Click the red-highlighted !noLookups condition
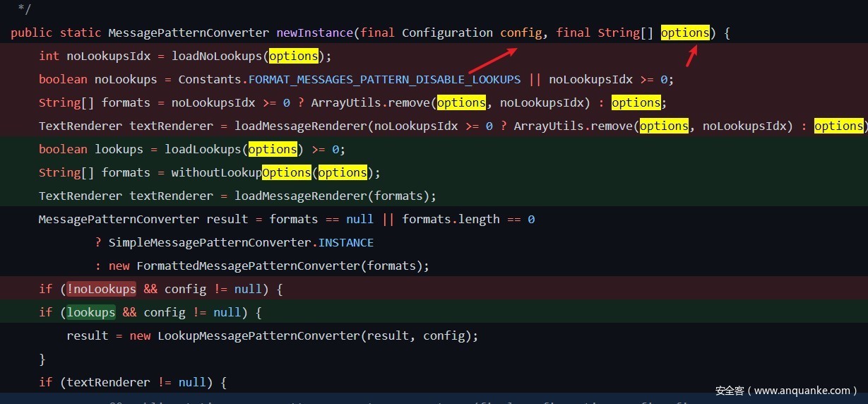Viewport: 868px width, 404px height. tap(101, 289)
